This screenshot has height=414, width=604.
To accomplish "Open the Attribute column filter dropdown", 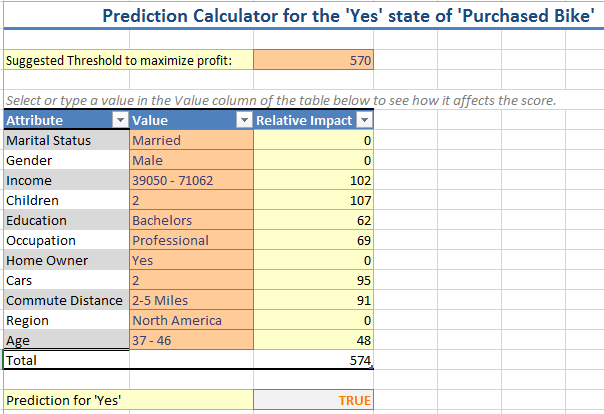I will coord(121,121).
